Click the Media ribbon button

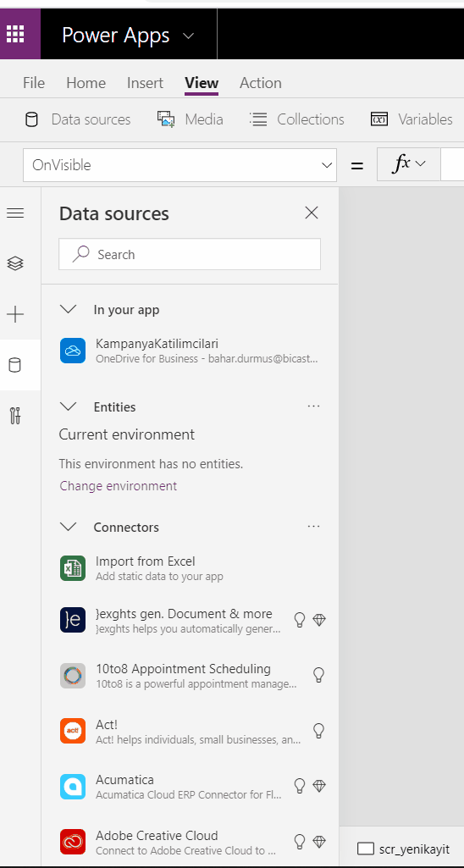[x=191, y=119]
